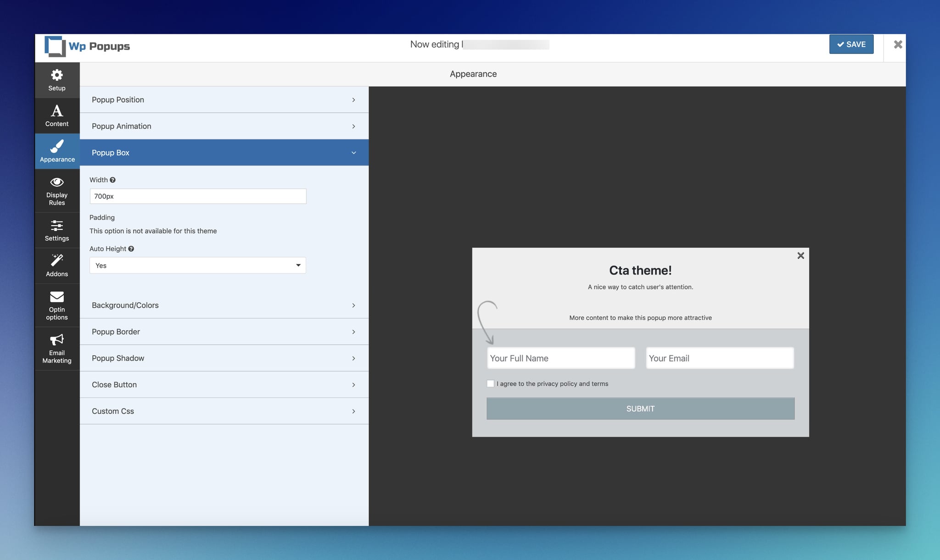Click the Your Full Name field
Image resolution: width=940 pixels, height=560 pixels.
(x=561, y=358)
